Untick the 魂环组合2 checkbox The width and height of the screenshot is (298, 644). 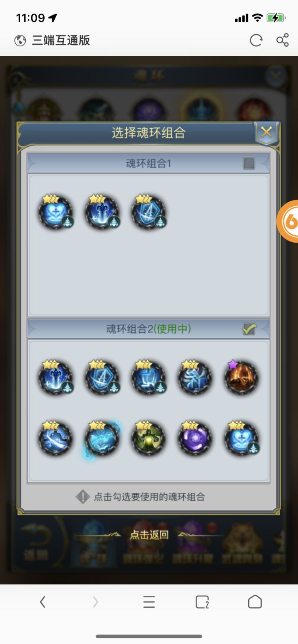click(249, 329)
